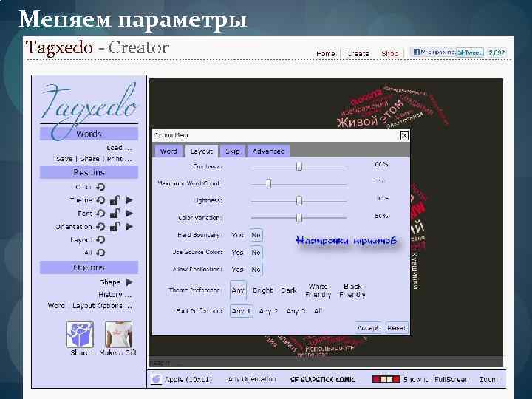Select Black Friendly theme preference

pos(352,290)
